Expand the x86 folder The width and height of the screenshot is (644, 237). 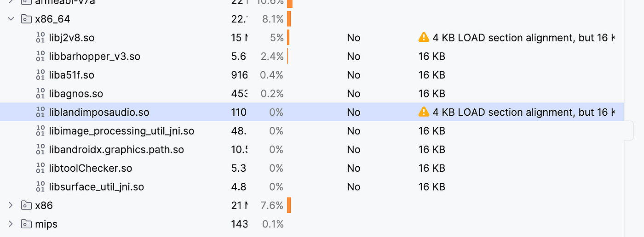11,205
